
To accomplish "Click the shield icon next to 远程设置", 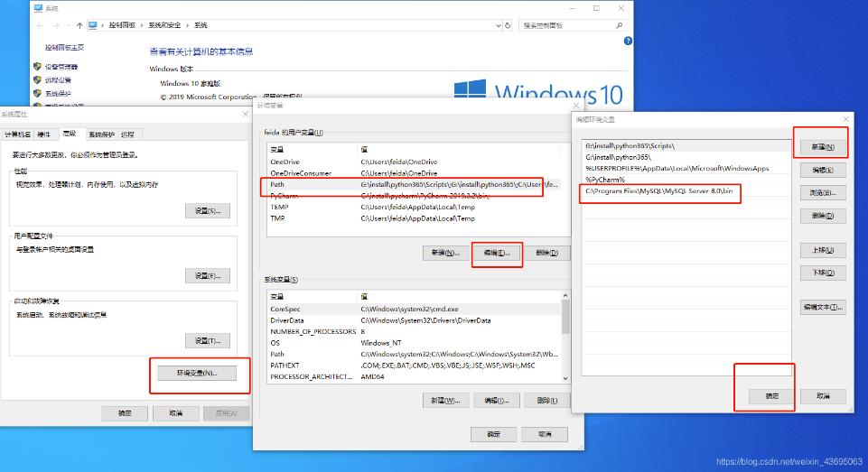I will (38, 79).
